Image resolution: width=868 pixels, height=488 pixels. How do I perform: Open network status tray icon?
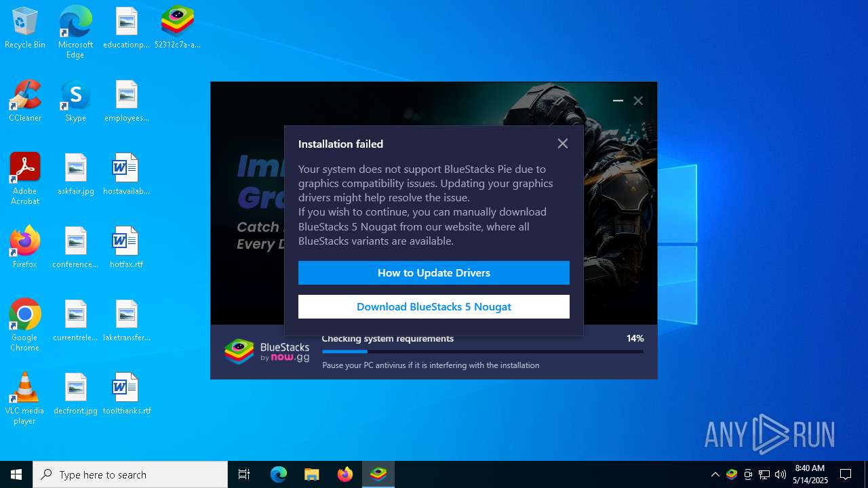tap(764, 474)
